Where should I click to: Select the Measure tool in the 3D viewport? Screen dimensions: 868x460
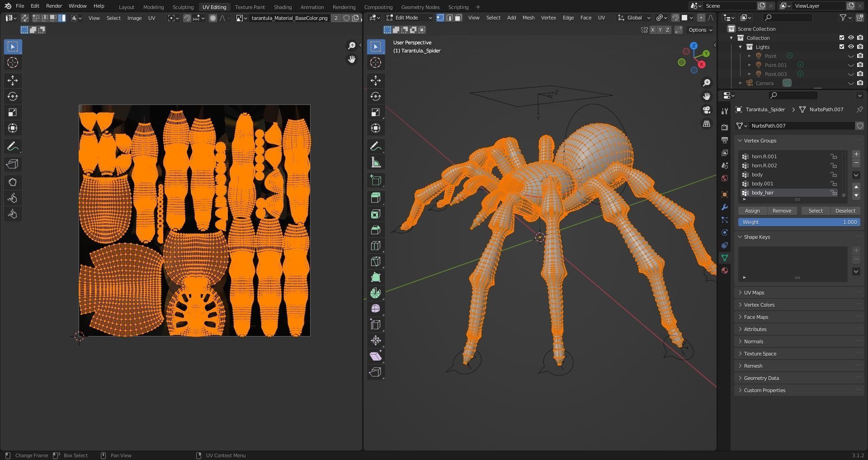[x=376, y=162]
